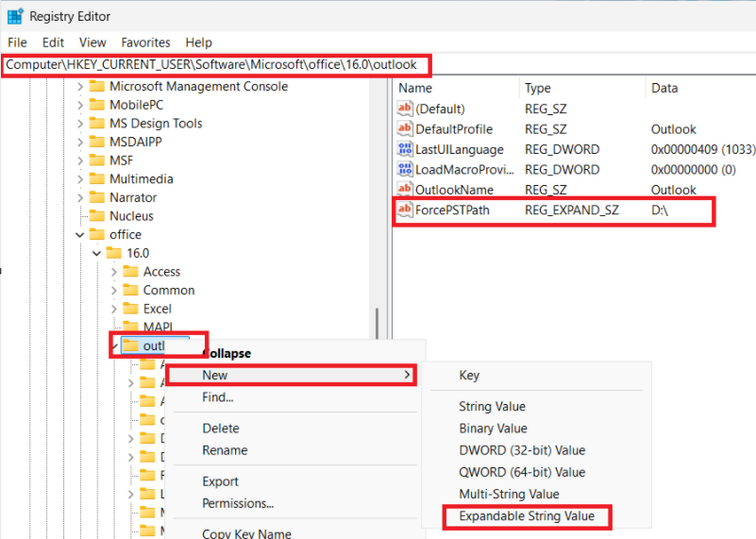Screen dimensions: 756x539
Task: Click the Common folder icon
Action: (130, 290)
